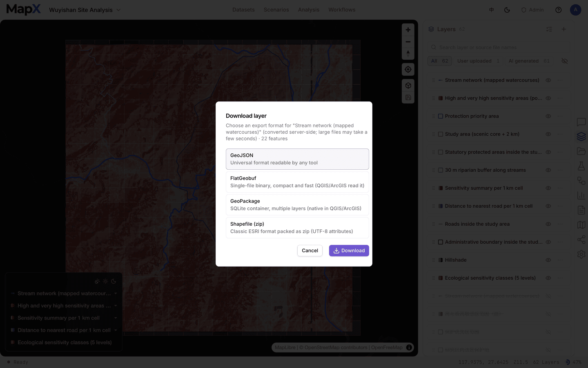The image size is (588, 368).
Task: Open the document report sidebar icon
Action: click(581, 210)
